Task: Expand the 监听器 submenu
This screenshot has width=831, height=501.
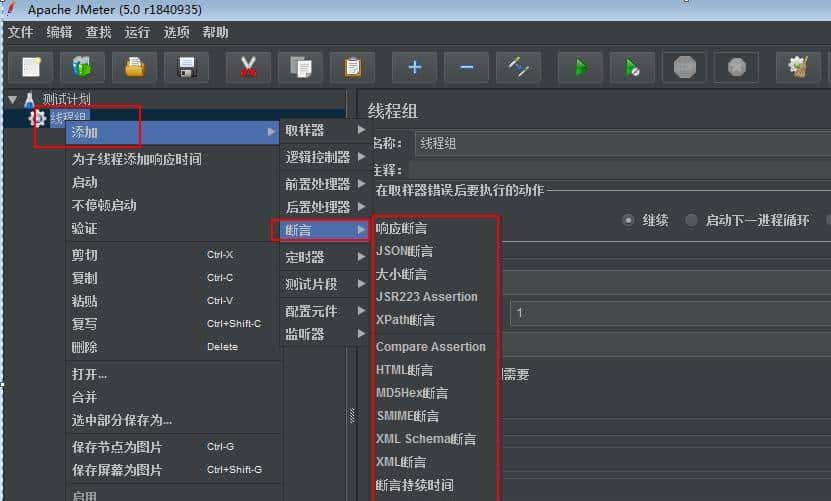Action: (x=324, y=334)
